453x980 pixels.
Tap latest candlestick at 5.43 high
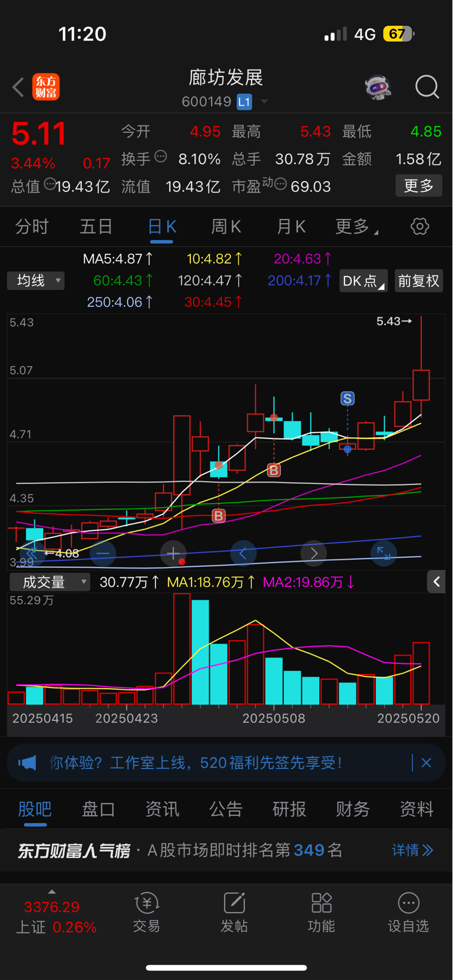point(421,366)
